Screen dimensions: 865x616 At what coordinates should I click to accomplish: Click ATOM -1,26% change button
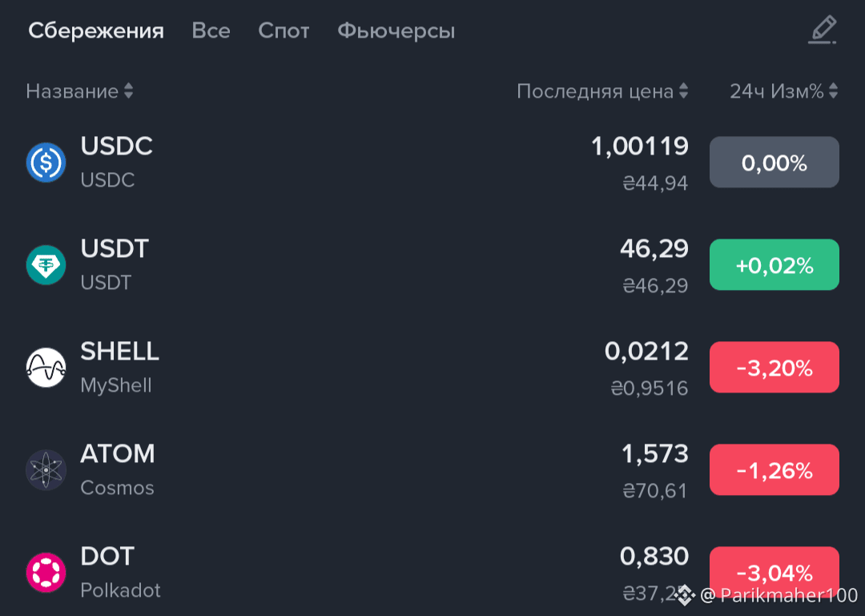pos(774,470)
